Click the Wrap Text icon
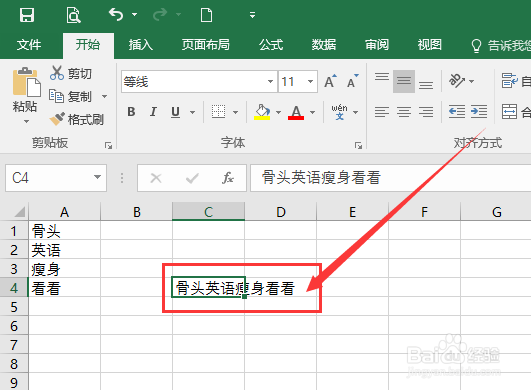The width and height of the screenshot is (531, 390). [510, 81]
